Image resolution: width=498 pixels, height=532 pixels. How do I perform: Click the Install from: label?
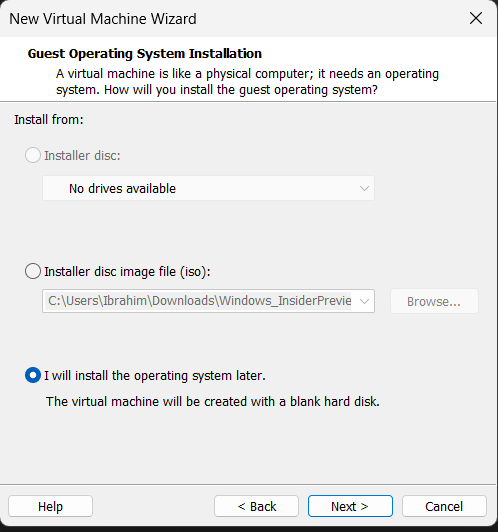coord(49,119)
